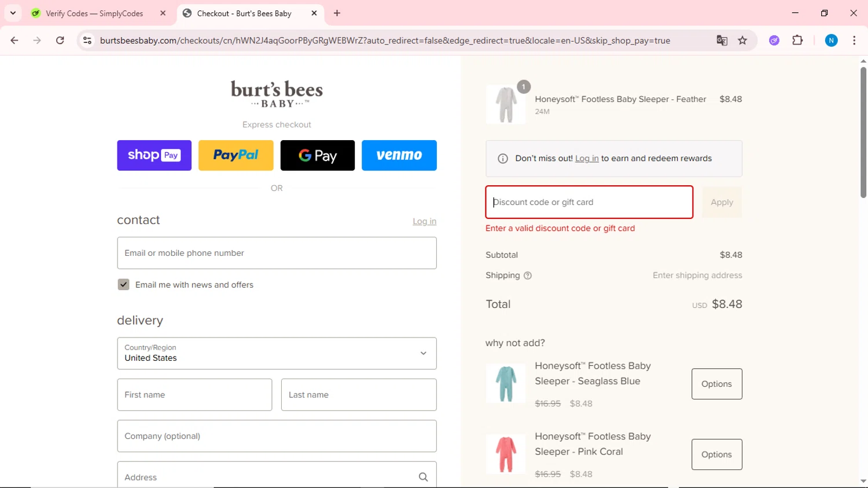
Task: Click the browser back arrow
Action: pos(14,41)
